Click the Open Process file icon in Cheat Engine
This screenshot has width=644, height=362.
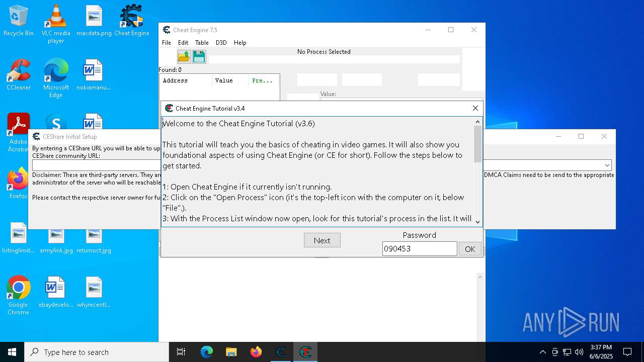(x=184, y=56)
